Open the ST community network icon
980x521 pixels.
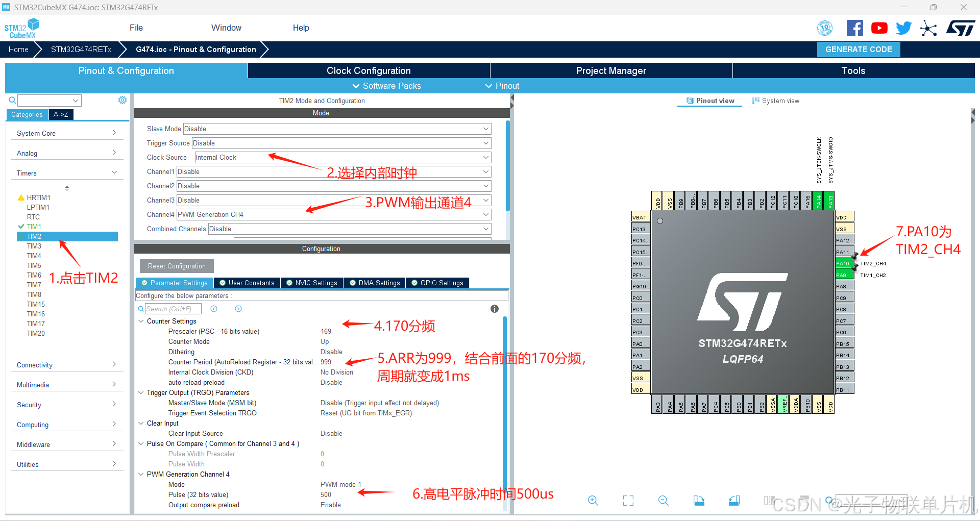pos(928,28)
